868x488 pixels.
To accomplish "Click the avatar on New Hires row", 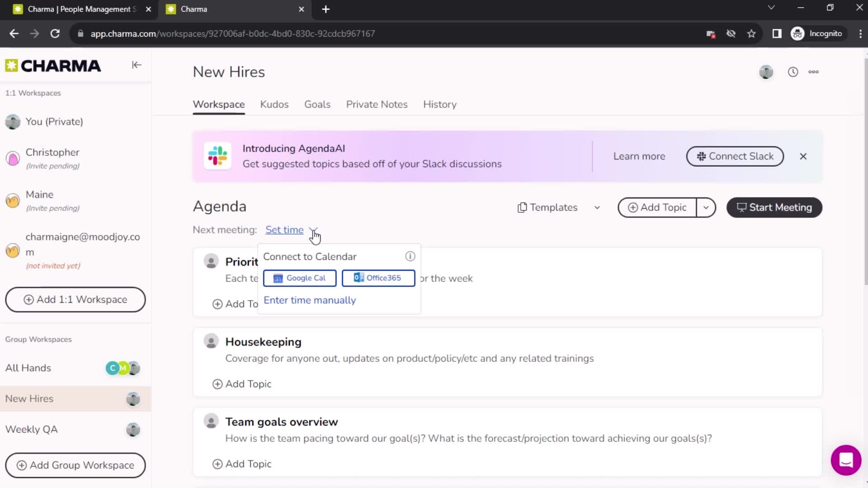I will (133, 399).
